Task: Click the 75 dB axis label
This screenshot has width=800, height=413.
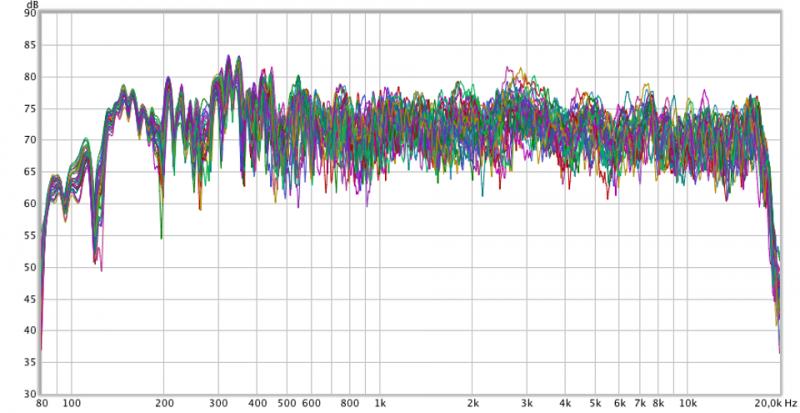Action: coord(30,108)
